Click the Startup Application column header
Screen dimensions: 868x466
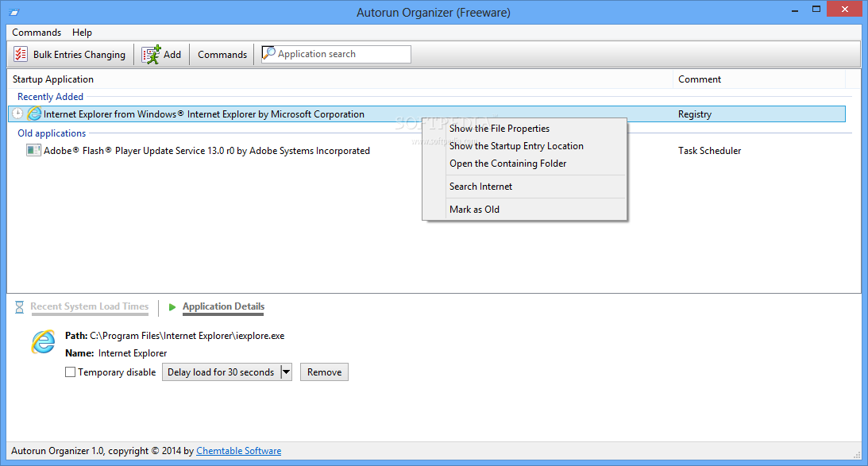pos(53,79)
